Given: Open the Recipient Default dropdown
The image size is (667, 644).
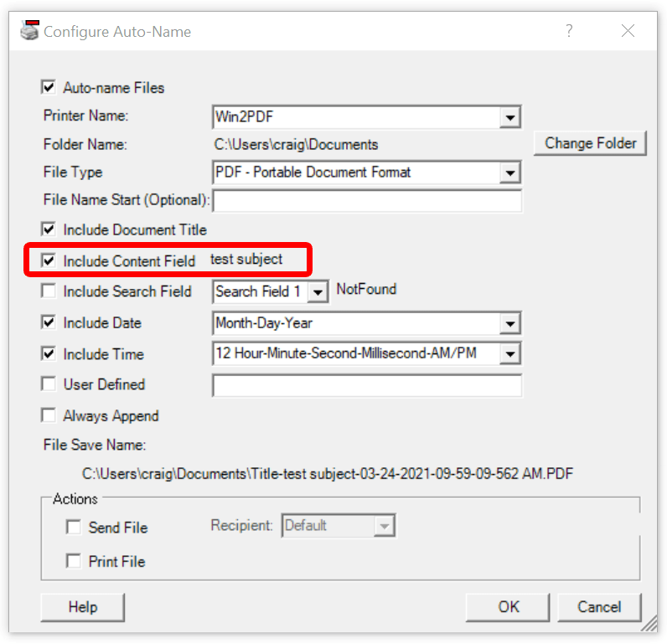Looking at the screenshot, I should click(384, 526).
